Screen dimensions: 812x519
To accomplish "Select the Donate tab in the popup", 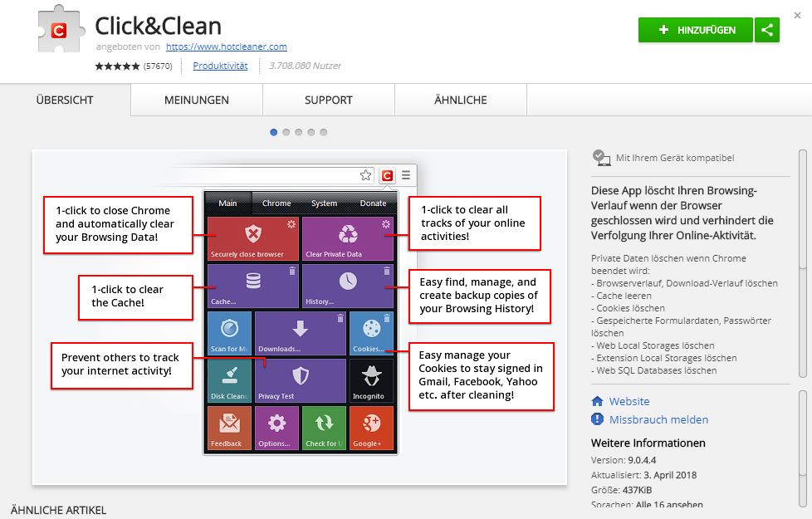I will pos(373,203).
